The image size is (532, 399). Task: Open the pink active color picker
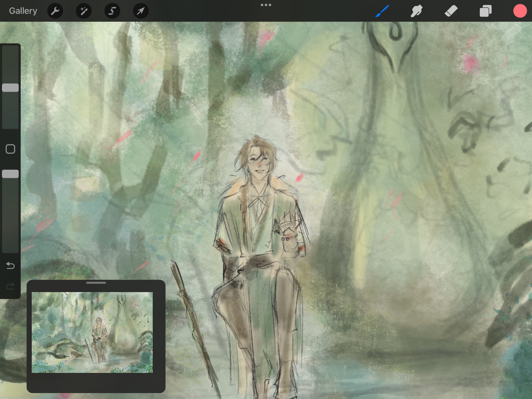click(520, 11)
